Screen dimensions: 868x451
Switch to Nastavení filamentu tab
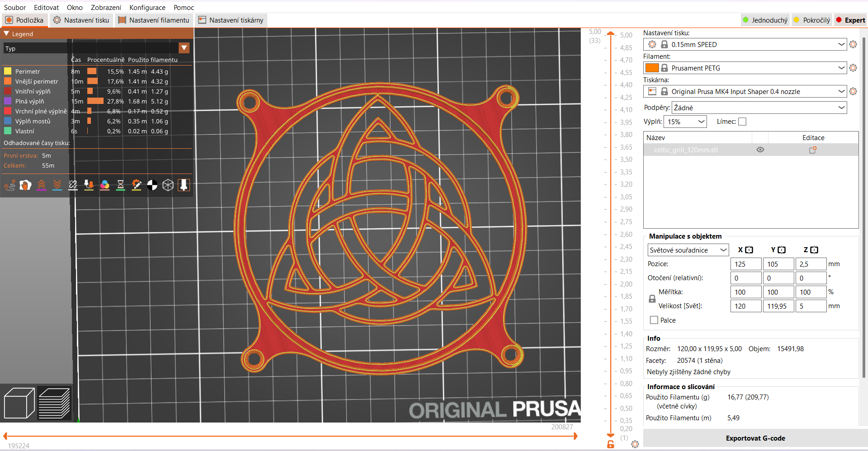click(x=154, y=20)
